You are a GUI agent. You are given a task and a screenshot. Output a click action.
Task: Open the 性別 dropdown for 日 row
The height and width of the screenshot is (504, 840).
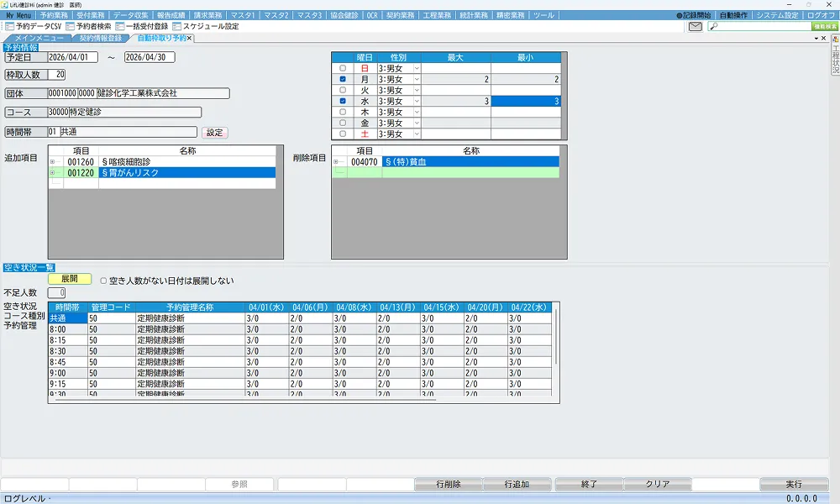click(417, 69)
